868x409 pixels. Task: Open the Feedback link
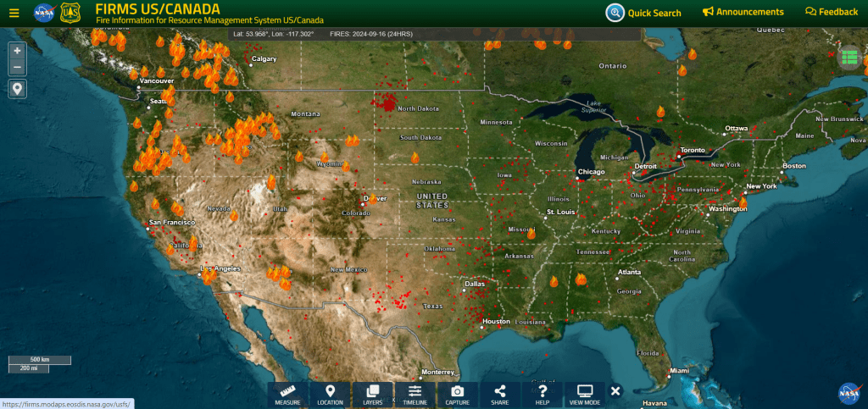coord(831,12)
